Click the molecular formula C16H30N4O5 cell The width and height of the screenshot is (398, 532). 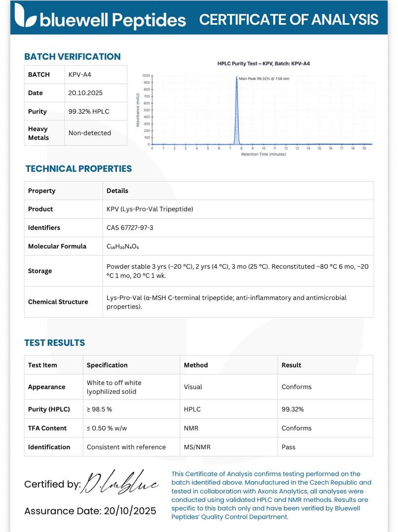click(238, 246)
